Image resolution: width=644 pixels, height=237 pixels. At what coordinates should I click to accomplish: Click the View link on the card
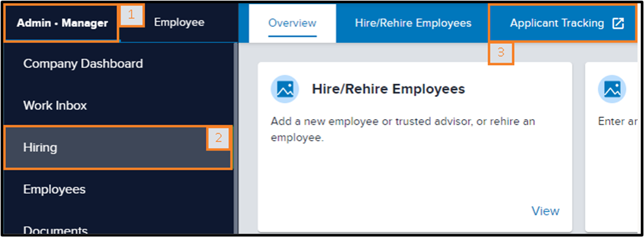545,211
